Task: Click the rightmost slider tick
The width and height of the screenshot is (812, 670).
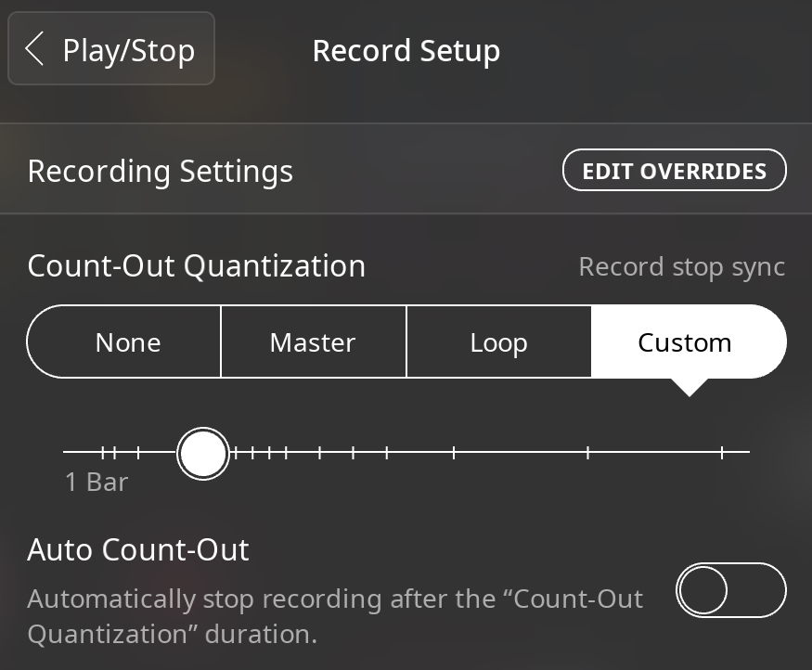Action: pyautogui.click(x=722, y=453)
